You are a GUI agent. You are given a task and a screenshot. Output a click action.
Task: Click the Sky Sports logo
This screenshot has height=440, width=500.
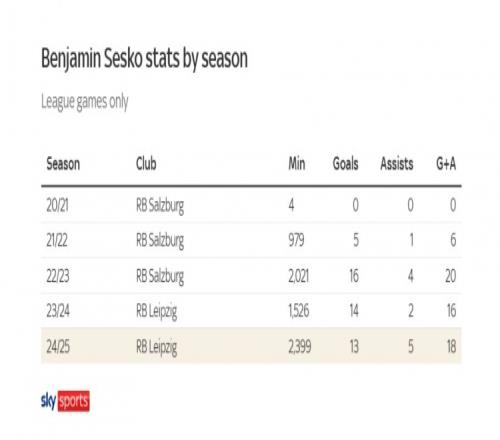click(65, 401)
